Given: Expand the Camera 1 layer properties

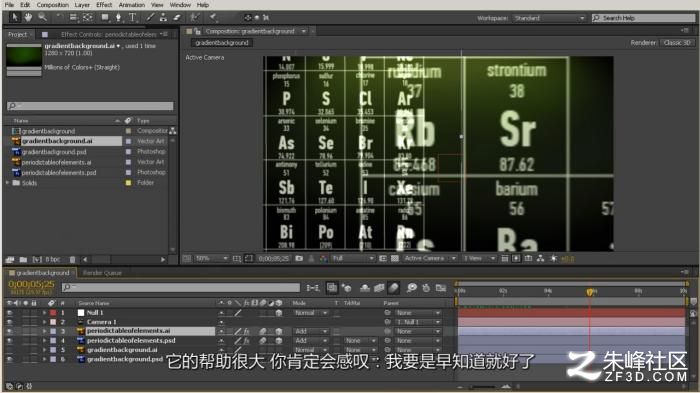Looking at the screenshot, I should [44, 322].
